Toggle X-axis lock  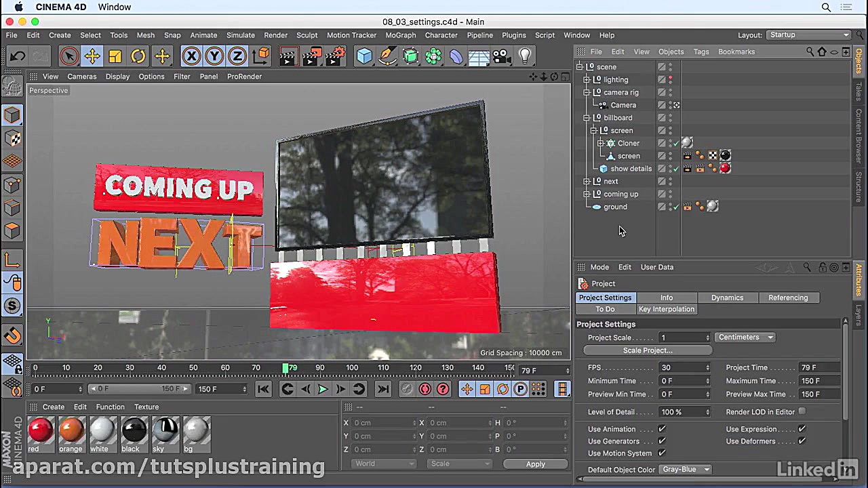coord(191,56)
